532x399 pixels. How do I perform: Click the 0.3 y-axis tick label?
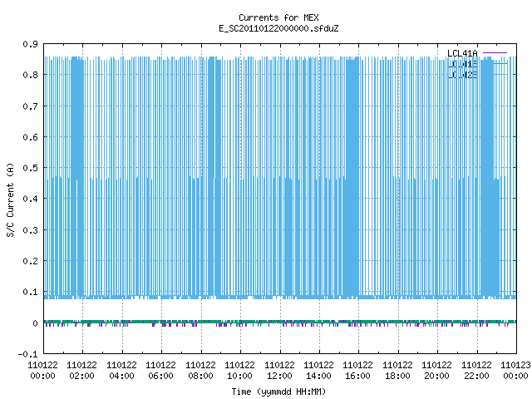(30, 230)
